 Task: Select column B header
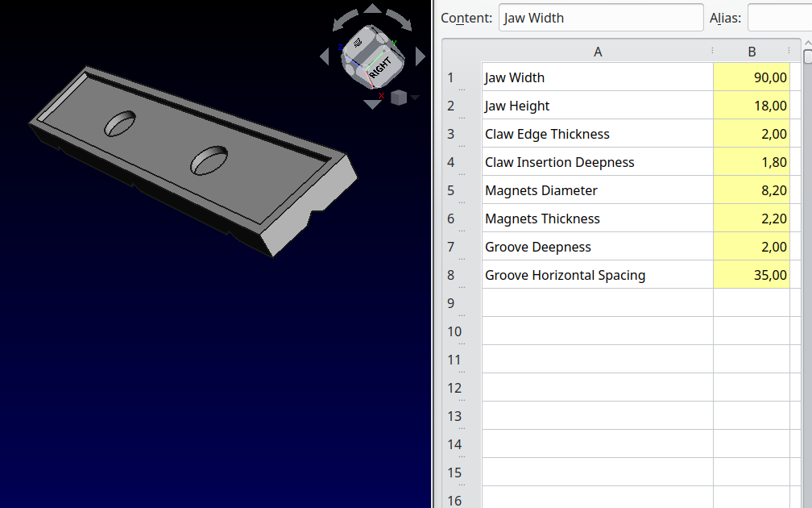[x=752, y=52]
